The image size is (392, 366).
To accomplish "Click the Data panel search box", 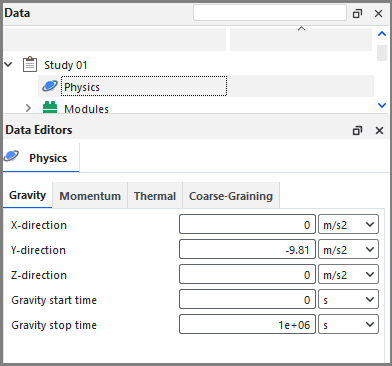I will pos(270,13).
